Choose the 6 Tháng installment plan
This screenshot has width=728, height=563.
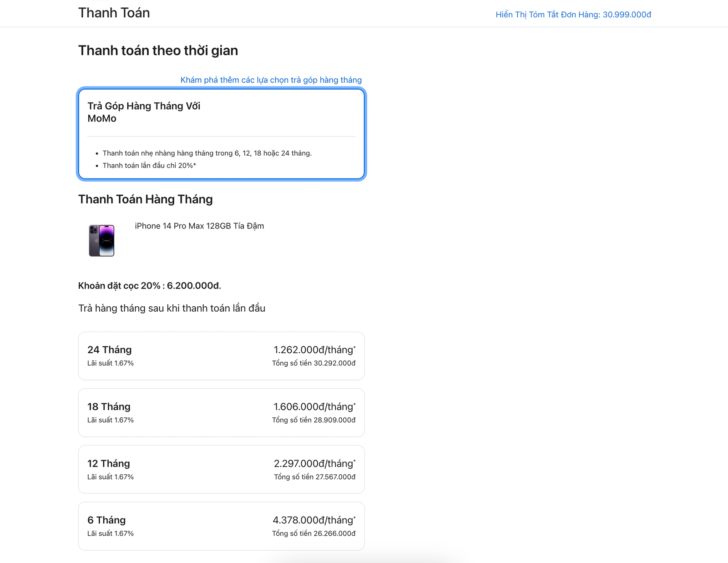tap(222, 526)
